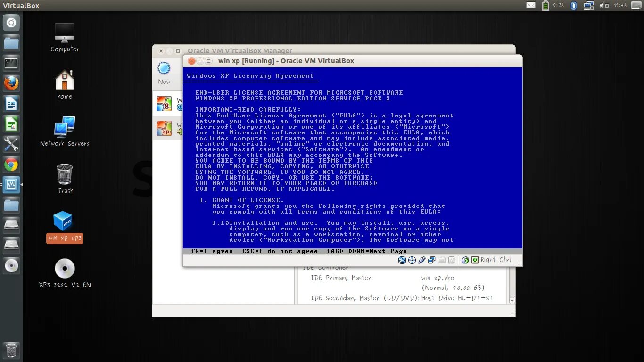This screenshot has height=362, width=644.
Task: Close the VirtualBox Manager window
Action: [161, 51]
